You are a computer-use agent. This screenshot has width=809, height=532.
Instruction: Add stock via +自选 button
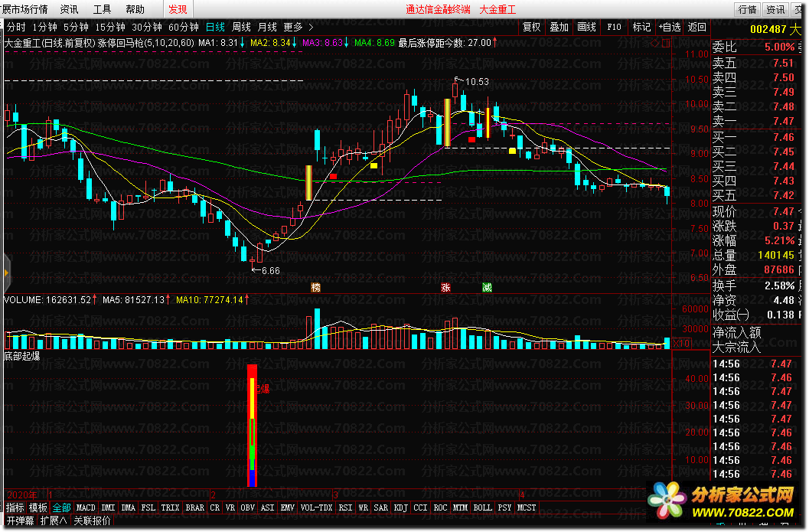point(670,27)
